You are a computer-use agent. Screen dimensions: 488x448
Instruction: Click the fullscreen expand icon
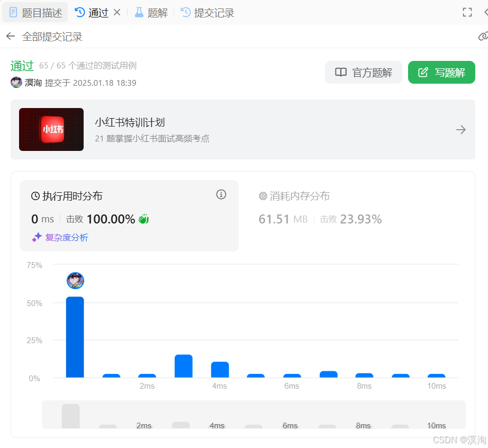point(467,13)
